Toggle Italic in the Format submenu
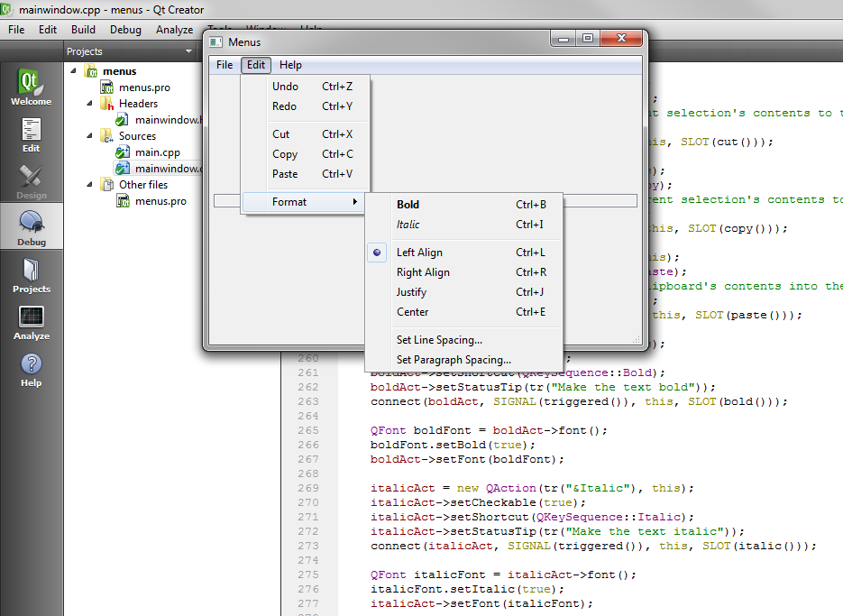This screenshot has height=616, width=843. pos(408,225)
